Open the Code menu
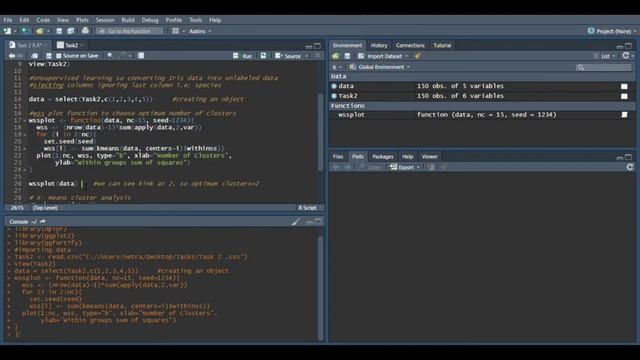Image resolution: width=640 pixels, height=360 pixels. 43,20
